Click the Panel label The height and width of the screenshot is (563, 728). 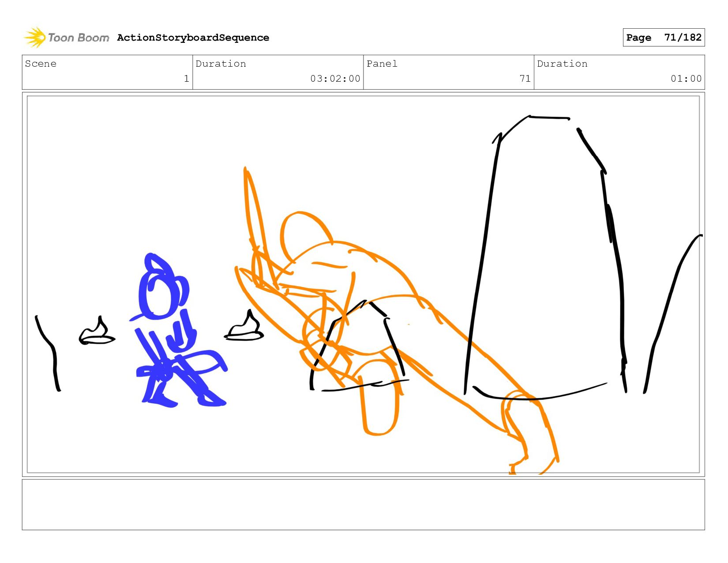point(382,64)
